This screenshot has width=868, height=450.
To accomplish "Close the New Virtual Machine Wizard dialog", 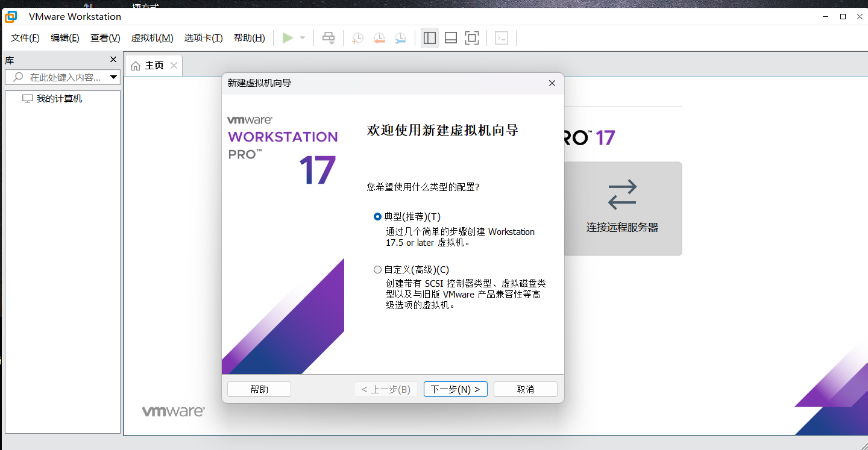I will click(x=552, y=83).
